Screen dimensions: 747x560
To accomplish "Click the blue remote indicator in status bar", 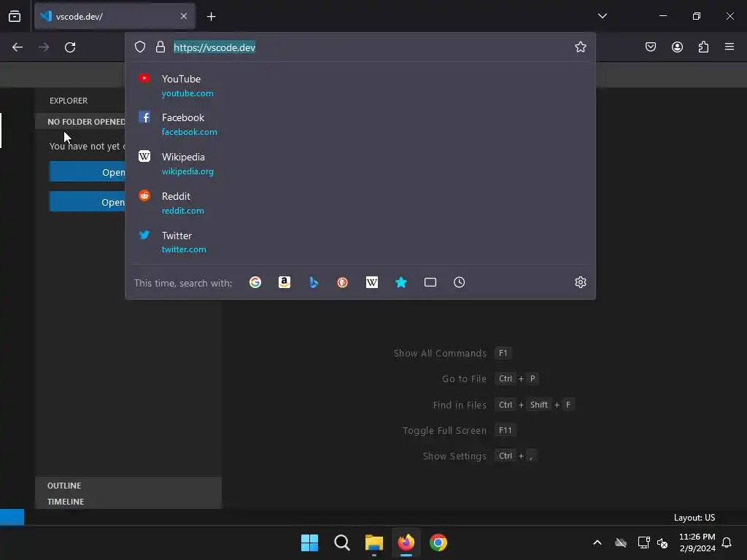I will pyautogui.click(x=12, y=517).
